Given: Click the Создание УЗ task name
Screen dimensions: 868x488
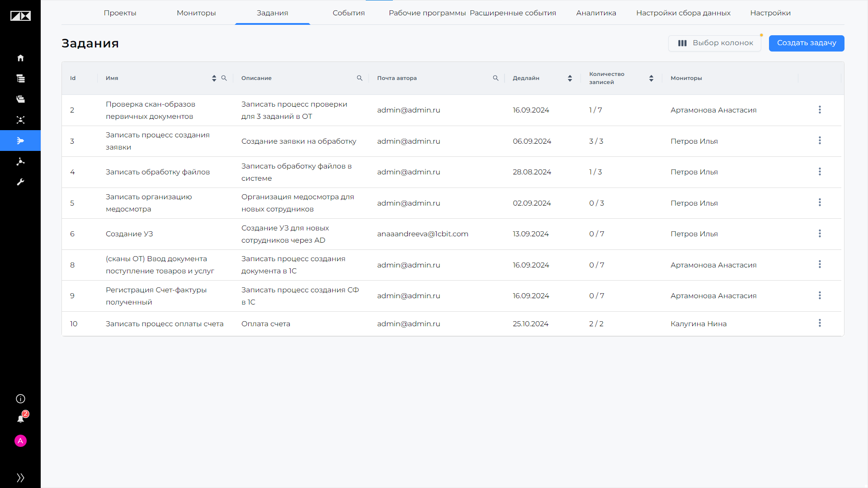Looking at the screenshot, I should [x=129, y=234].
